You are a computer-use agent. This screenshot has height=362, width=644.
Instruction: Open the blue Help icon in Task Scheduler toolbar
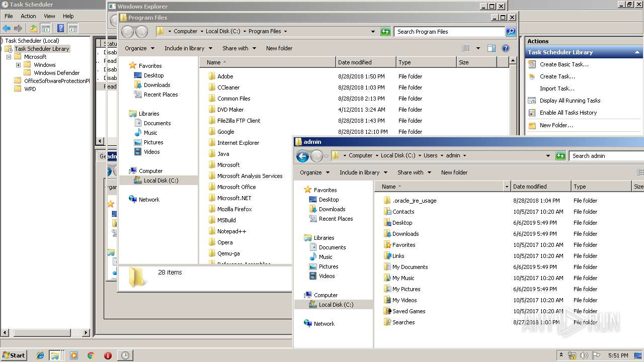(60, 28)
